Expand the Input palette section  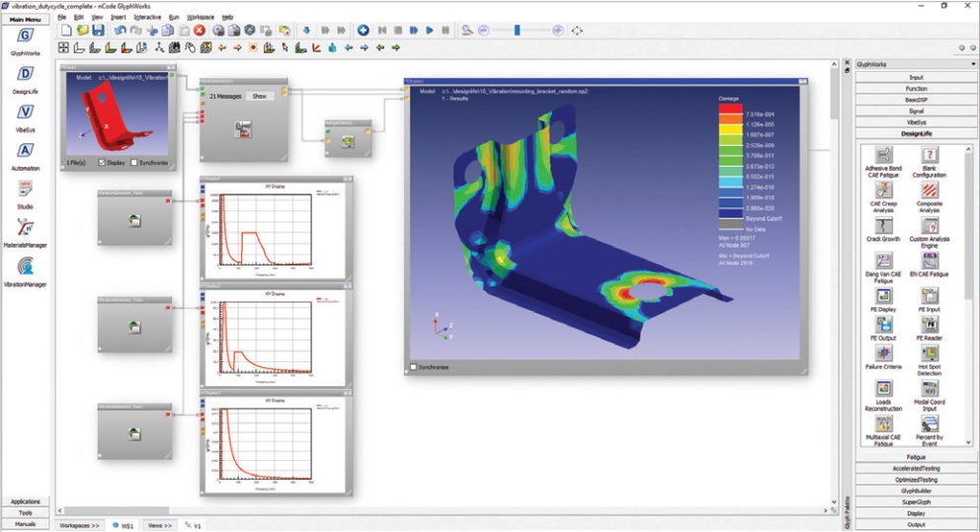916,77
